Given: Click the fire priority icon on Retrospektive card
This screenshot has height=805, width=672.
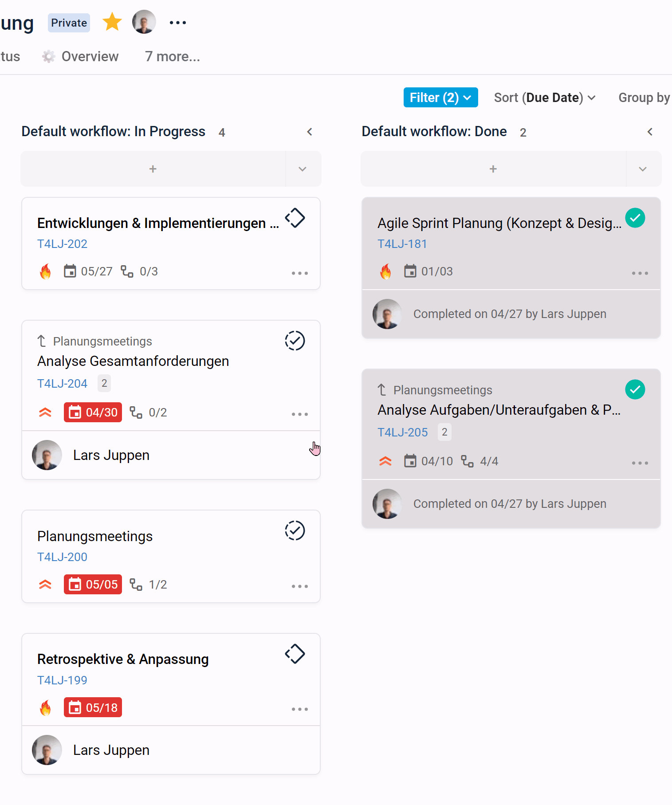Looking at the screenshot, I should [45, 708].
